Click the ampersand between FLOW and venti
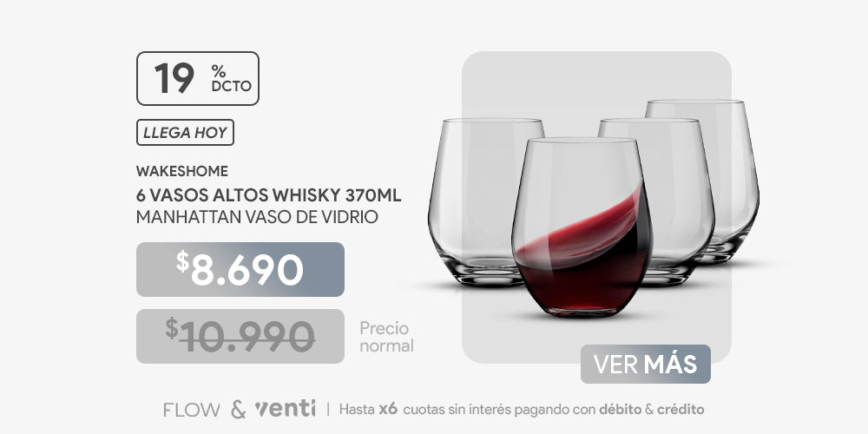The image size is (868, 434). [238, 411]
